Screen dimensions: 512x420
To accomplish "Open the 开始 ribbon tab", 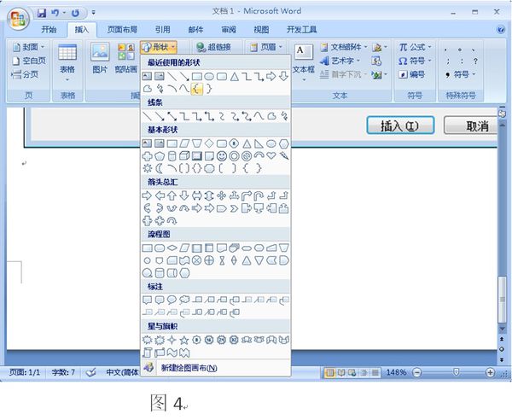I will [x=49, y=30].
